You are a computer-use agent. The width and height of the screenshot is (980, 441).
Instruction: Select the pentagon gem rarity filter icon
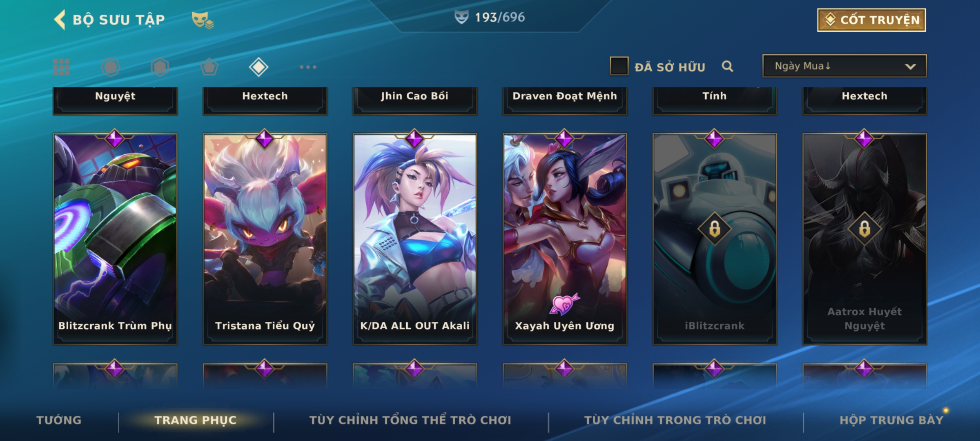point(209,67)
